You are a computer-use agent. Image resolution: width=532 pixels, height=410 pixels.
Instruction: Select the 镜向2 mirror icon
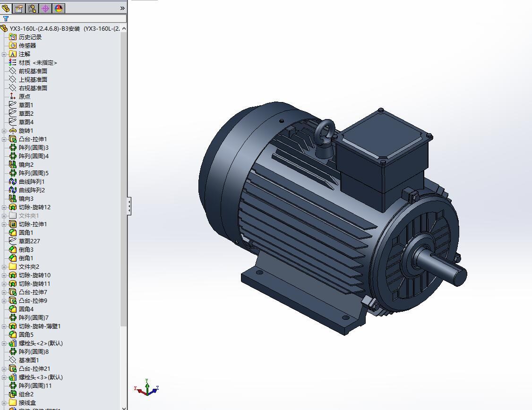[x=13, y=164]
